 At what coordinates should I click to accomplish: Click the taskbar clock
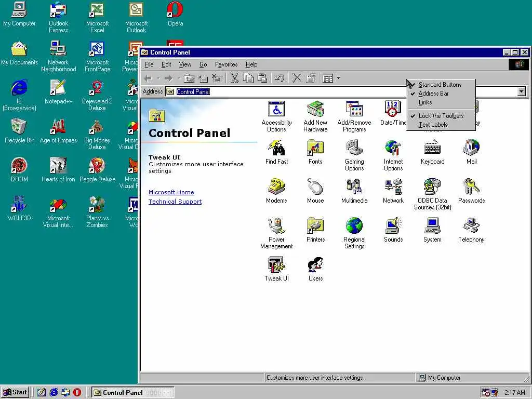(514, 393)
